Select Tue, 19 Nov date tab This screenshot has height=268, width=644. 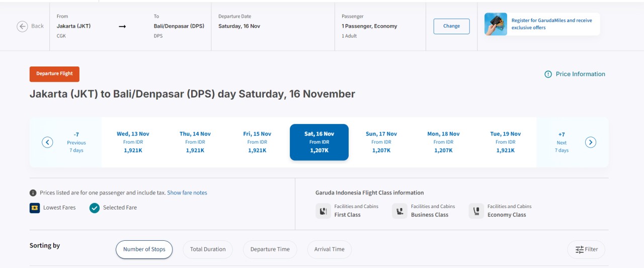(506, 142)
